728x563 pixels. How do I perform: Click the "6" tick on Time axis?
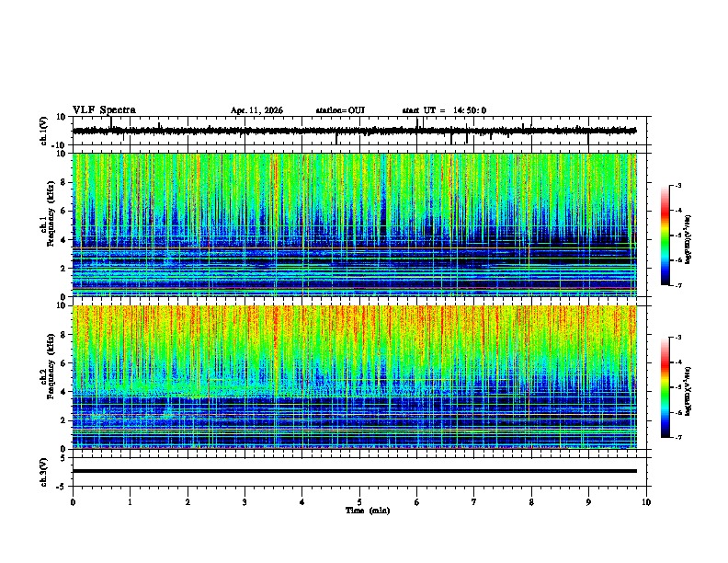click(417, 502)
